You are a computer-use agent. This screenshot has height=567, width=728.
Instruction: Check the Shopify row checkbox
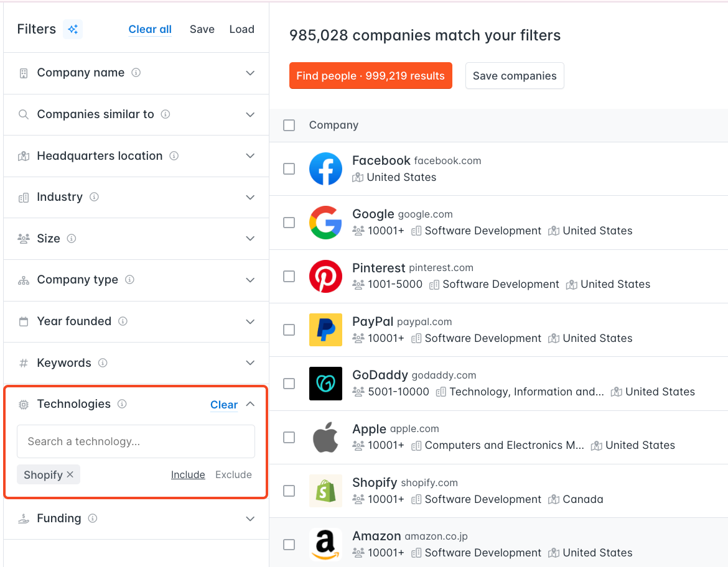[x=289, y=491]
